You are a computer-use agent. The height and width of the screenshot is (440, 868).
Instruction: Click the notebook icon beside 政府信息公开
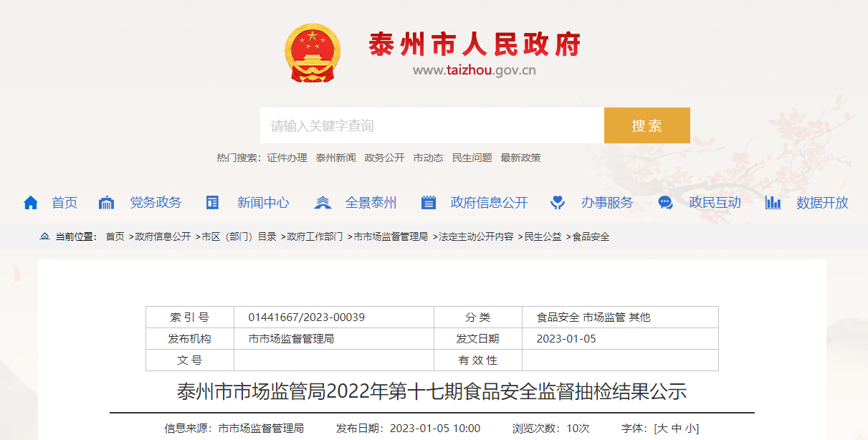[429, 203]
